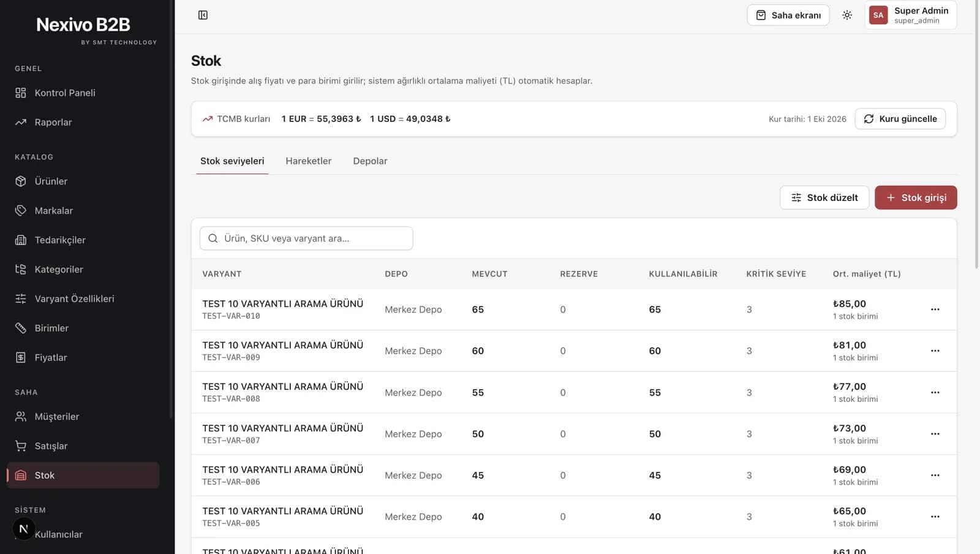
Task: Open row actions for TEST-VAR-010
Action: tap(935, 309)
